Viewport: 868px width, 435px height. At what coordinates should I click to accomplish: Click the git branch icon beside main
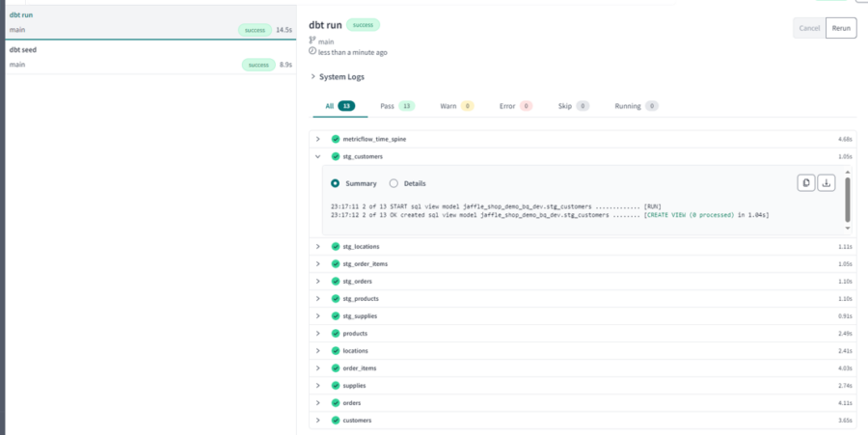tap(312, 41)
